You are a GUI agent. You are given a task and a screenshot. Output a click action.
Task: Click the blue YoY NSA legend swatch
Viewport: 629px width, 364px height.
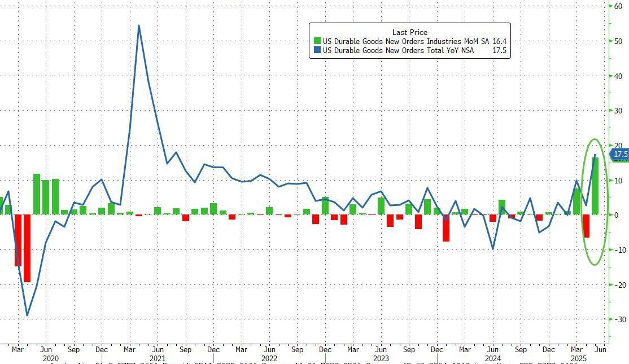[317, 51]
